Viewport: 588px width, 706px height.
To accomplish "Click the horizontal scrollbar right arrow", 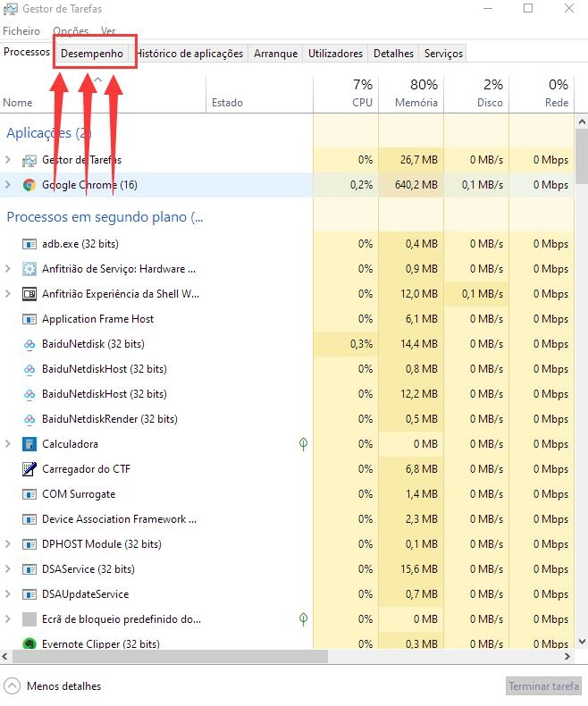I will click(567, 657).
